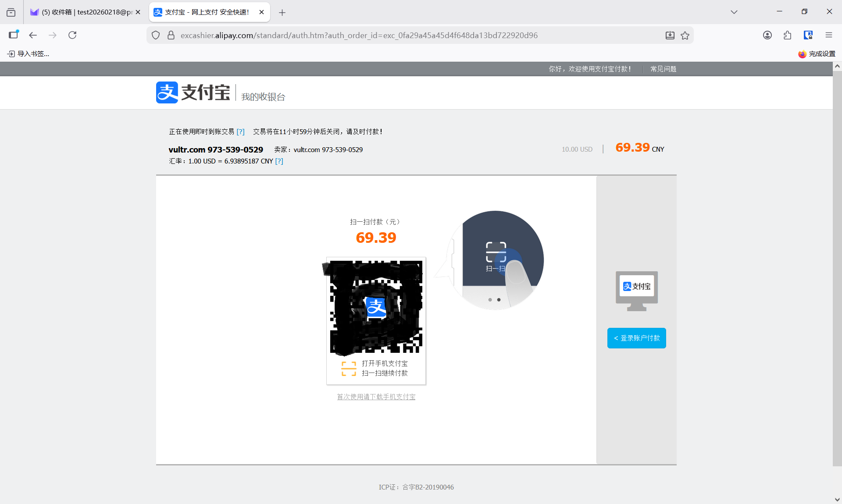Open Firefox View recent browsing button
The width and height of the screenshot is (842, 504).
(x=11, y=12)
